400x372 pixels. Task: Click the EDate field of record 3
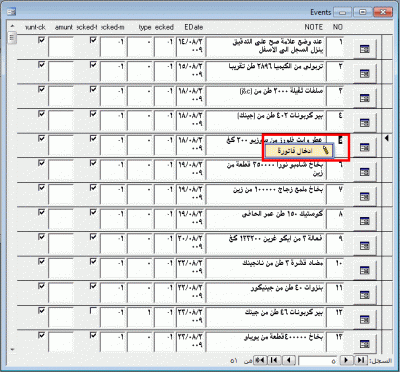(190, 96)
